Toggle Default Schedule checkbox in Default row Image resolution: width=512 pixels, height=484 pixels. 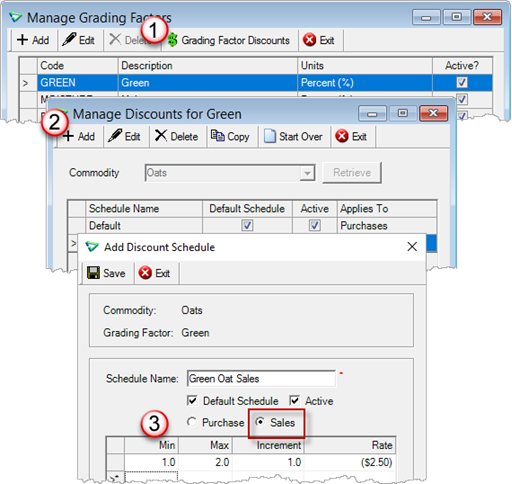coord(247,226)
